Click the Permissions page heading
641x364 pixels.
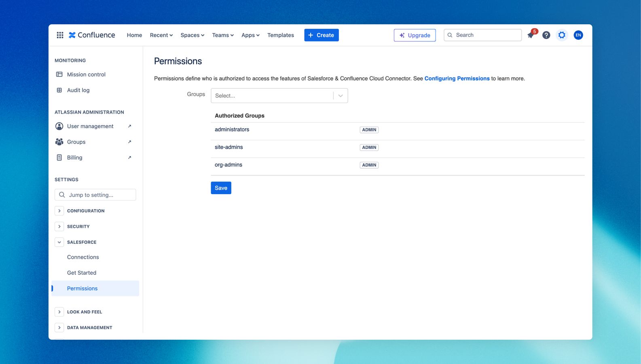tap(178, 61)
